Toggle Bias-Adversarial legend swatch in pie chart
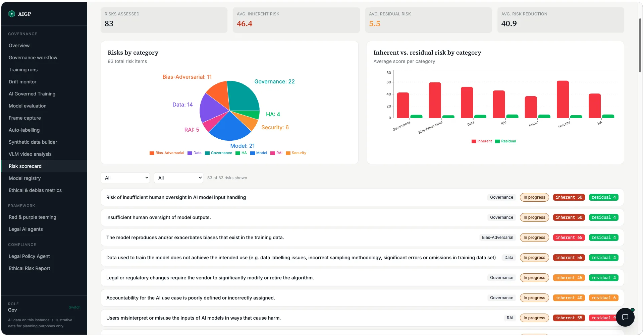644x336 pixels. coord(152,153)
